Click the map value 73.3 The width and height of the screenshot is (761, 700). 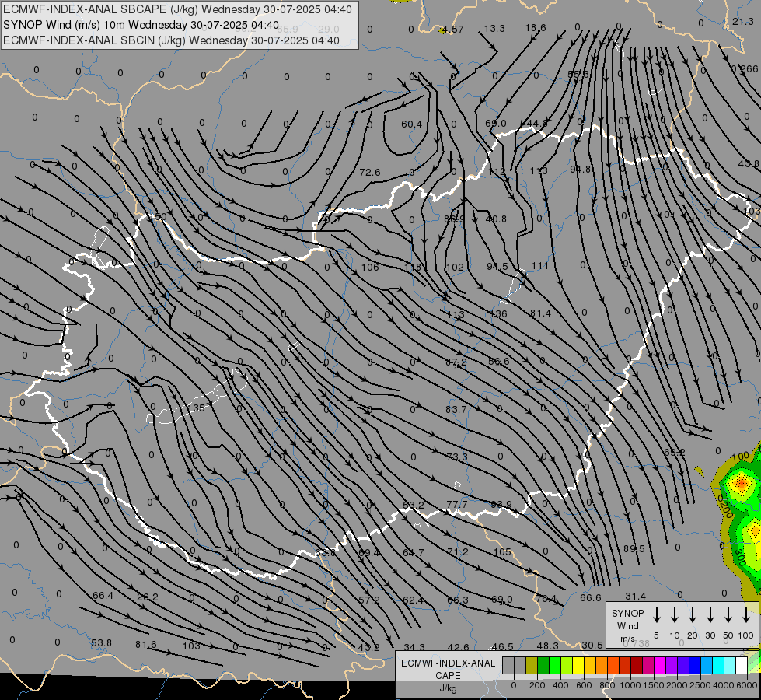457,457
